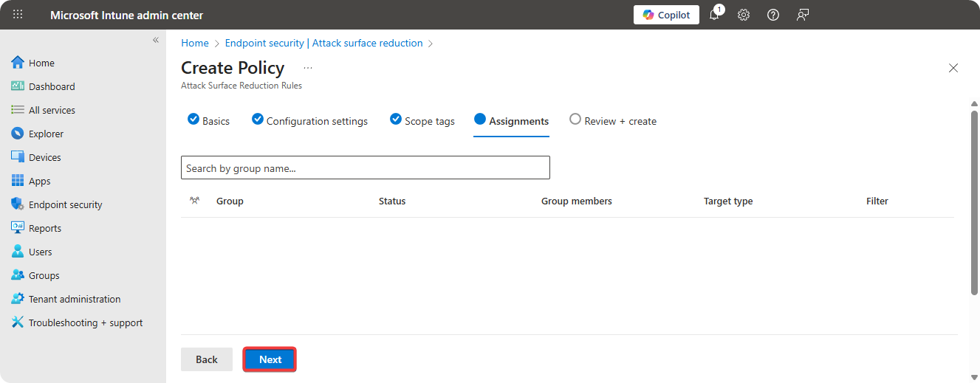Select the Basics wizard step
Viewport: 980px width, 383px height.
click(x=209, y=121)
